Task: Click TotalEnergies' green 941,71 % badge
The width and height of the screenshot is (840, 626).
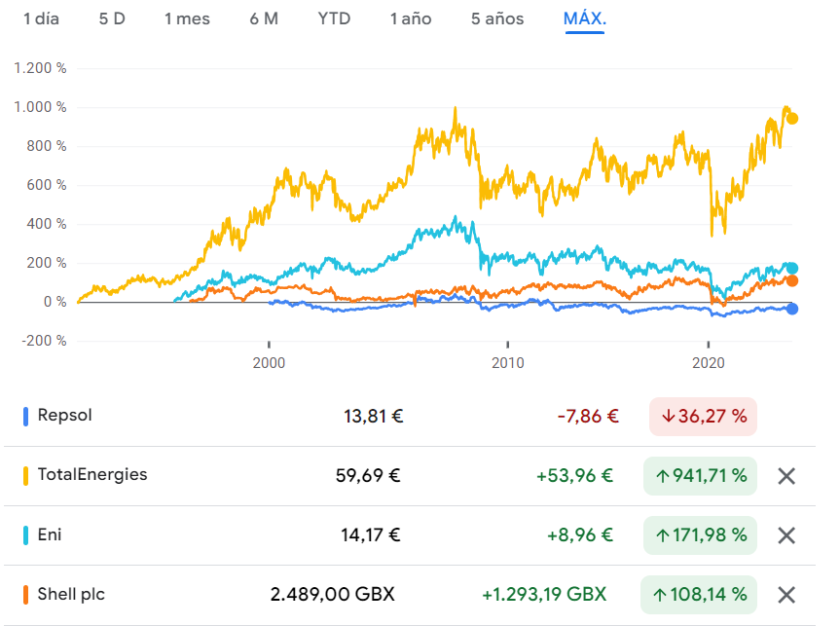Action: click(700, 476)
